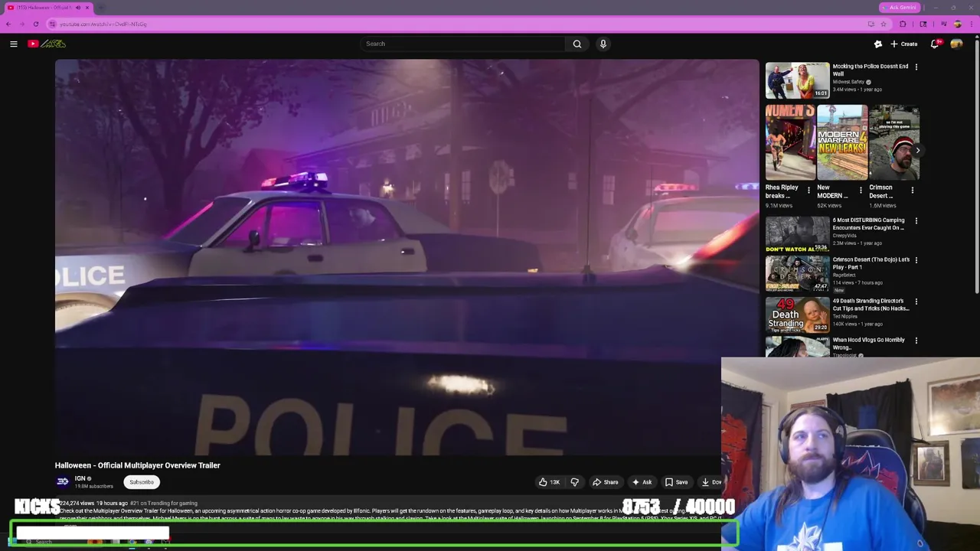Open options for Crimson Desert short
The height and width of the screenshot is (551, 980).
[912, 190]
